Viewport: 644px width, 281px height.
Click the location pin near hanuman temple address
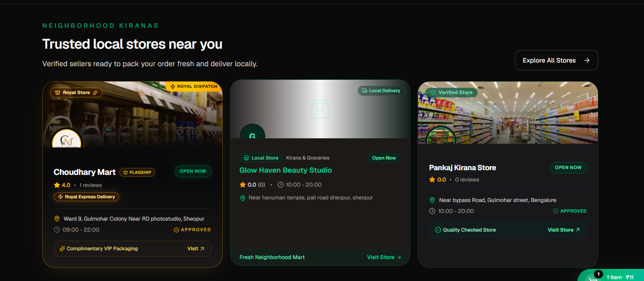click(242, 198)
